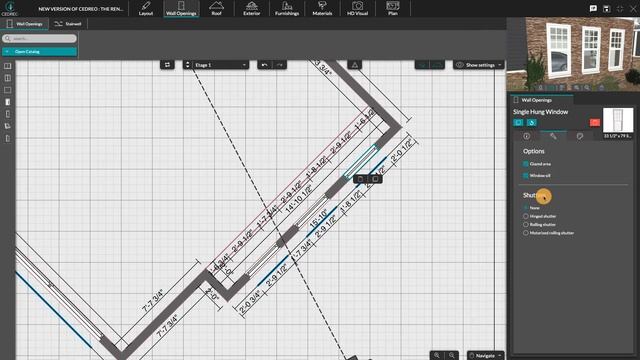Click the swap view arrows icon above the plan
This screenshot has height=360, width=640.
167,65
